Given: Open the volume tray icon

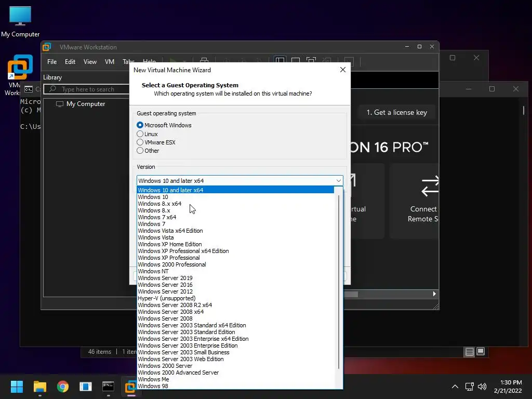Looking at the screenshot, I should point(482,387).
